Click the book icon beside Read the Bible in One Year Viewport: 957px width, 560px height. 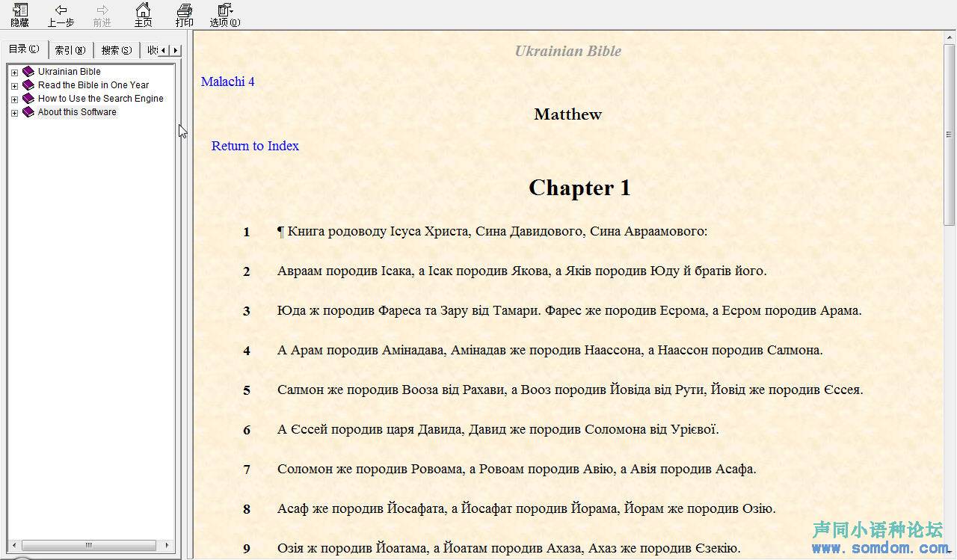coord(28,85)
